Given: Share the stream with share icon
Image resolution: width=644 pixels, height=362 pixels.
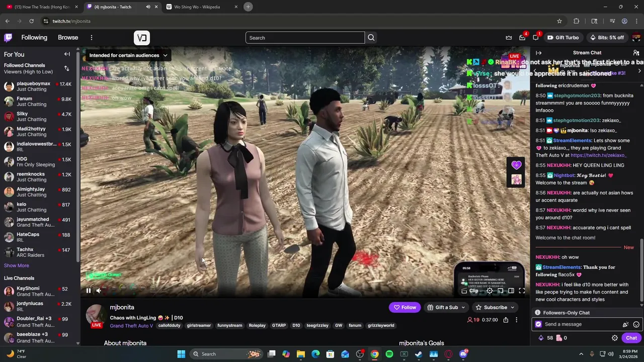Looking at the screenshot, I should click(506, 320).
